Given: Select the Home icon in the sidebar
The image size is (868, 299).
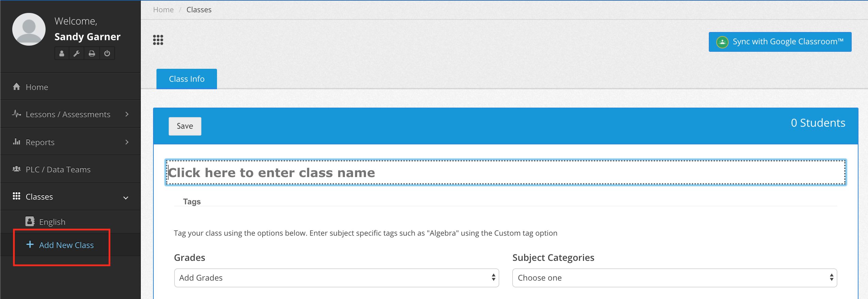Looking at the screenshot, I should 16,86.
